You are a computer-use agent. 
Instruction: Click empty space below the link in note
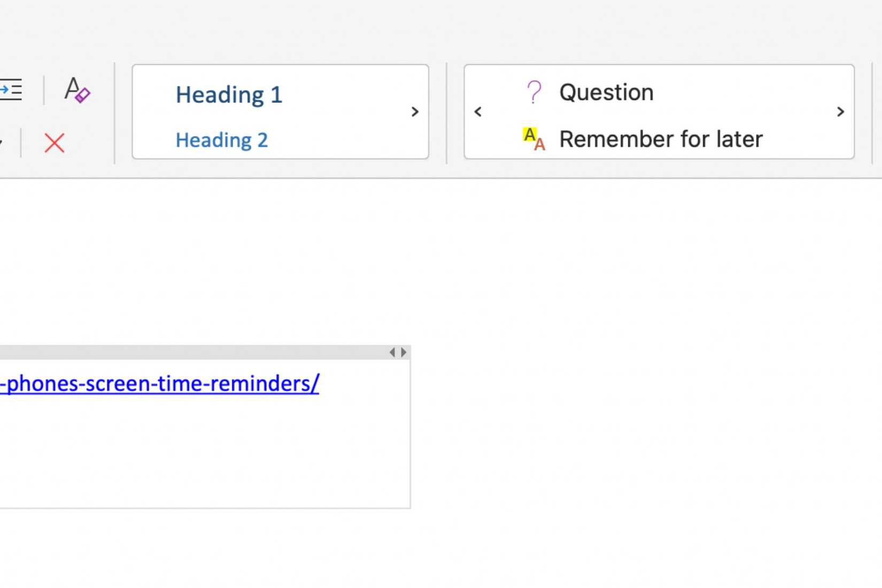(x=203, y=454)
